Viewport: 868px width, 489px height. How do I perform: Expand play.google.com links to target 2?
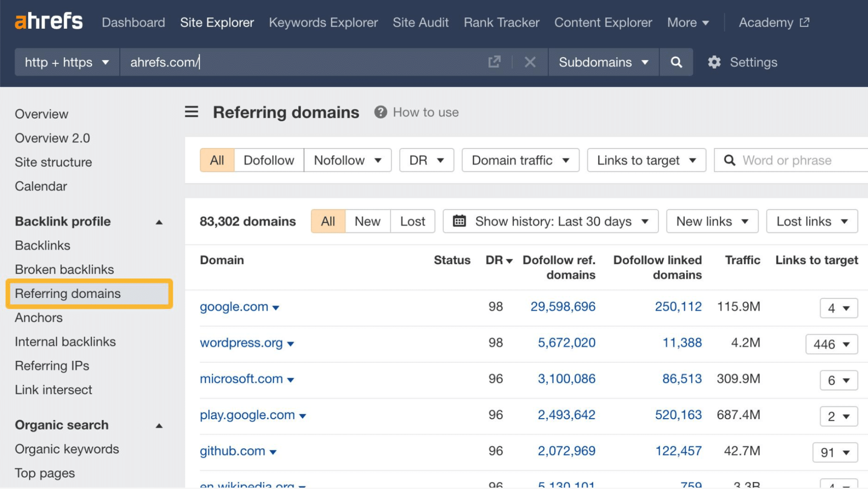pyautogui.click(x=839, y=416)
